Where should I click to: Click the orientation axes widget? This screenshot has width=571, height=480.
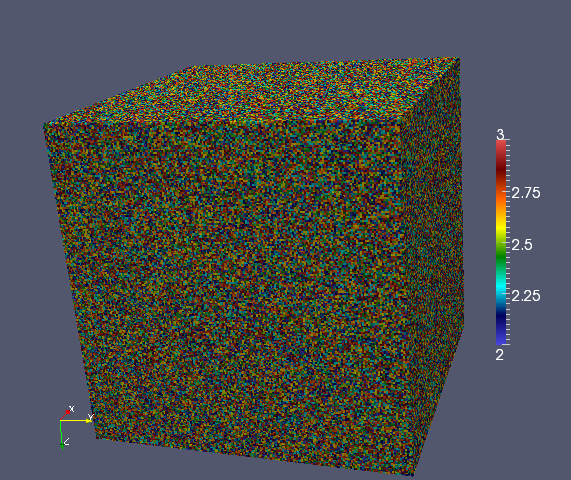click(76, 428)
